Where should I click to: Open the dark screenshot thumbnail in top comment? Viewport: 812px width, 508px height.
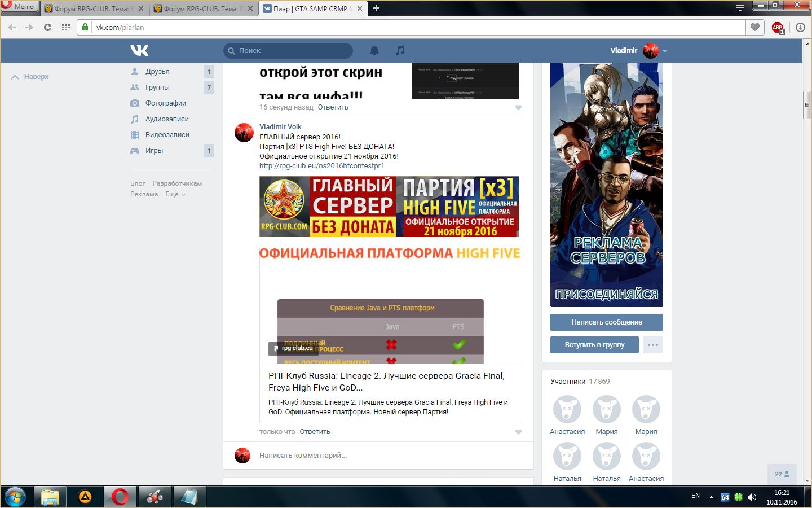click(465, 81)
